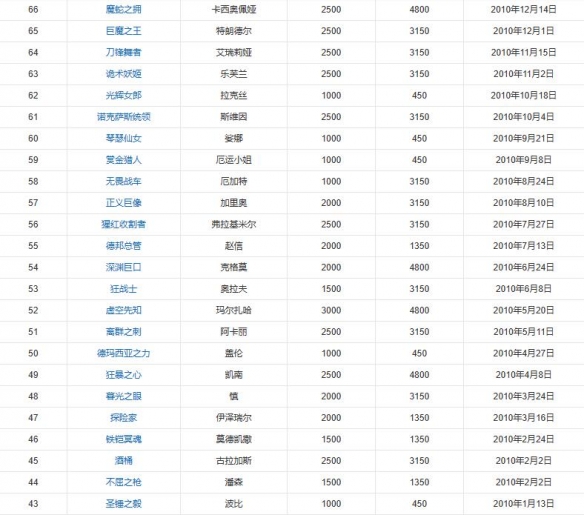Open the 狂暴之心 link

click(124, 375)
